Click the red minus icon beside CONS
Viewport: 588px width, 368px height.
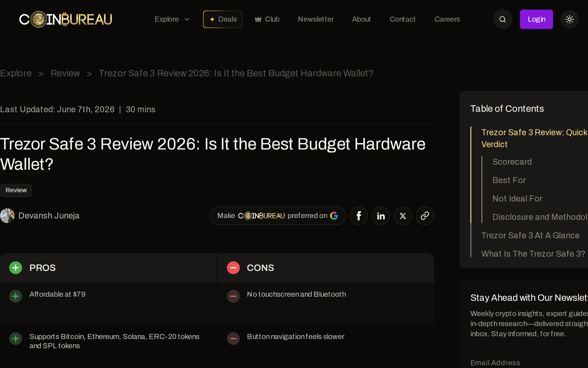tap(233, 268)
